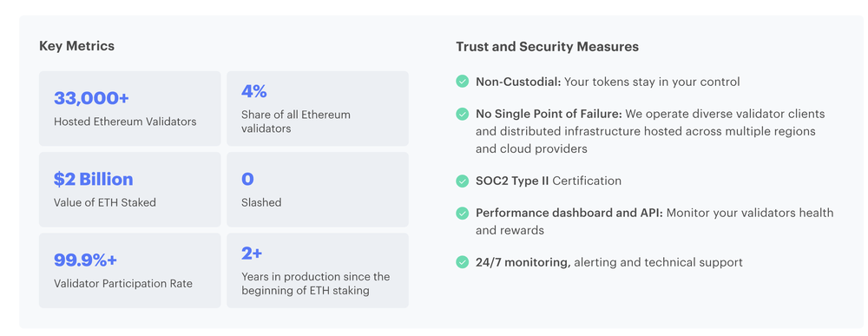Click the 0 Slashed metric card
The image size is (868, 336).
click(318, 189)
